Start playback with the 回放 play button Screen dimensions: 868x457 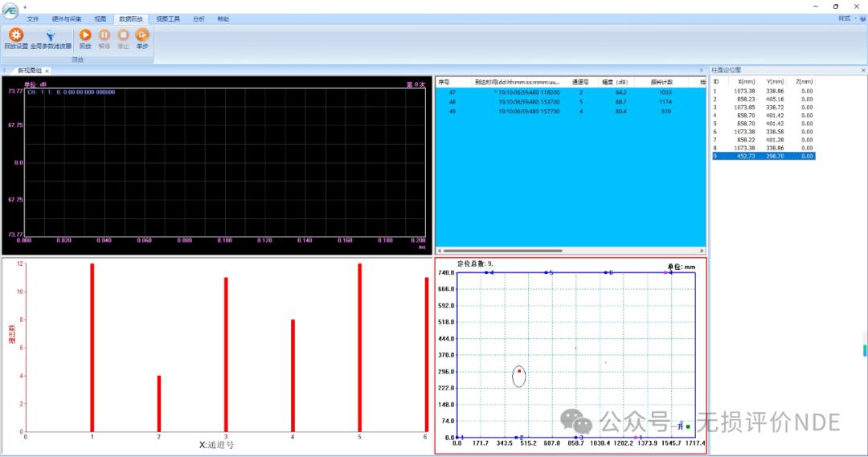pos(85,35)
